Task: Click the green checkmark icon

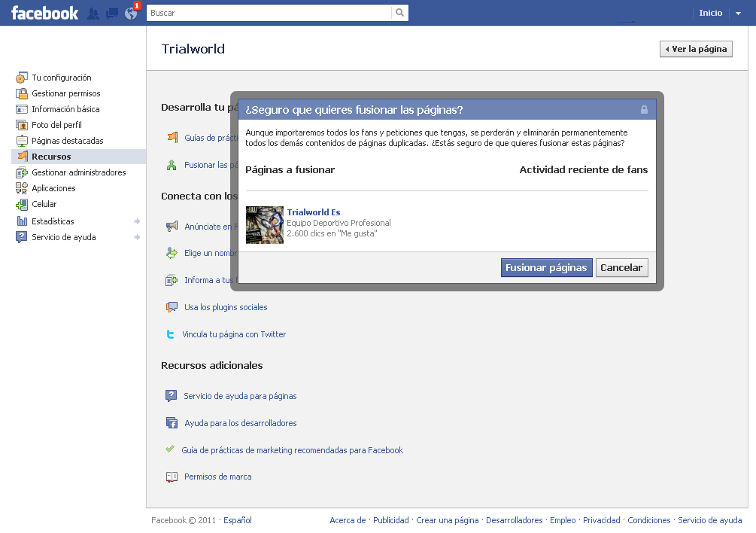Action: tap(170, 449)
